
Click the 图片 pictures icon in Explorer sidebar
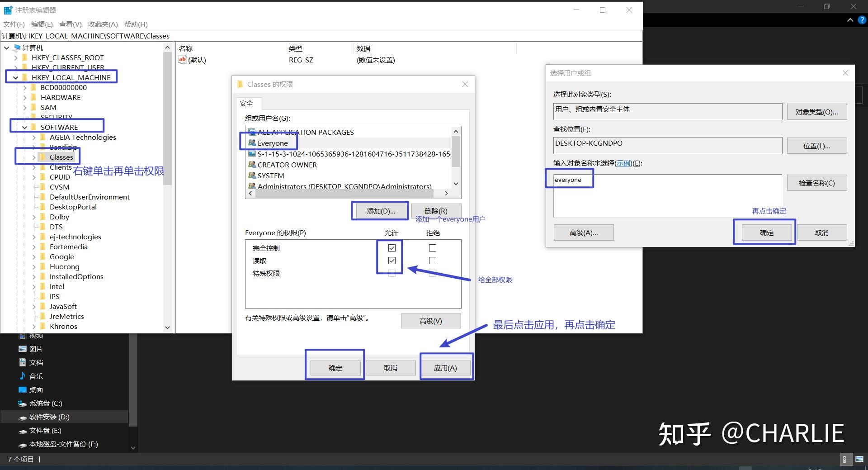click(x=23, y=349)
